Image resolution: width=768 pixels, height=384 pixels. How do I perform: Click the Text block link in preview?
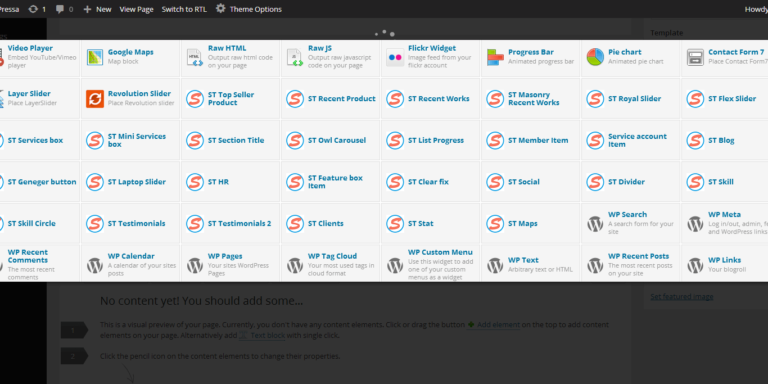coord(262,336)
